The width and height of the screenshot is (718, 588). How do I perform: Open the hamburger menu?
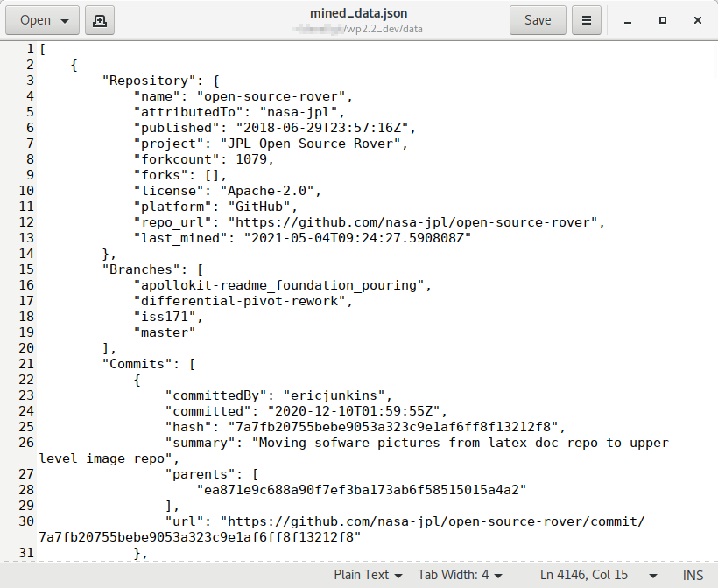click(x=588, y=20)
